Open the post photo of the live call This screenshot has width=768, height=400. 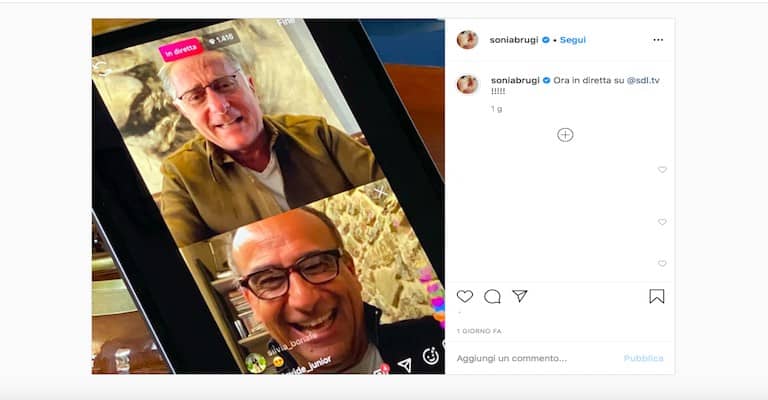pos(268,196)
